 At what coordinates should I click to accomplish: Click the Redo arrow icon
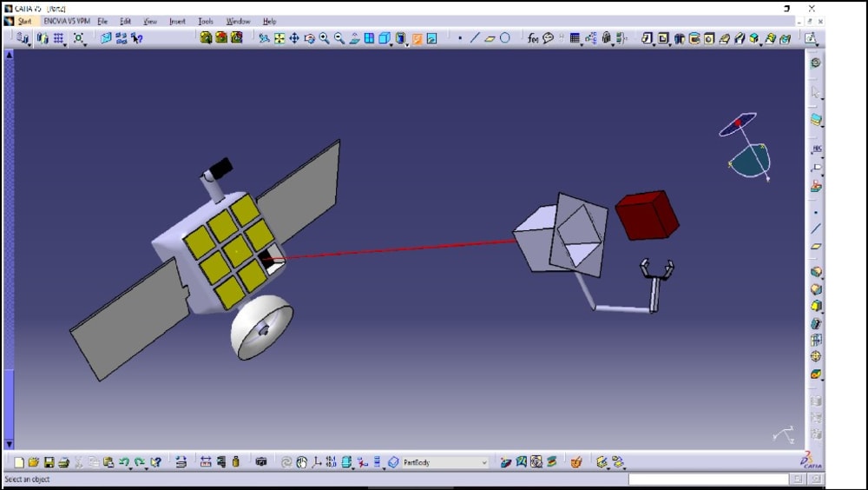pos(140,461)
